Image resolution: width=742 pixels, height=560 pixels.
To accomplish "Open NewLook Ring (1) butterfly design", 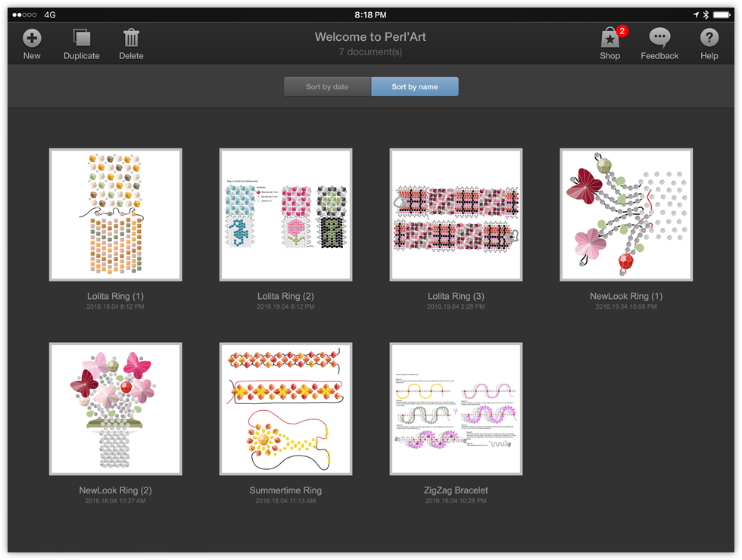I will (626, 215).
